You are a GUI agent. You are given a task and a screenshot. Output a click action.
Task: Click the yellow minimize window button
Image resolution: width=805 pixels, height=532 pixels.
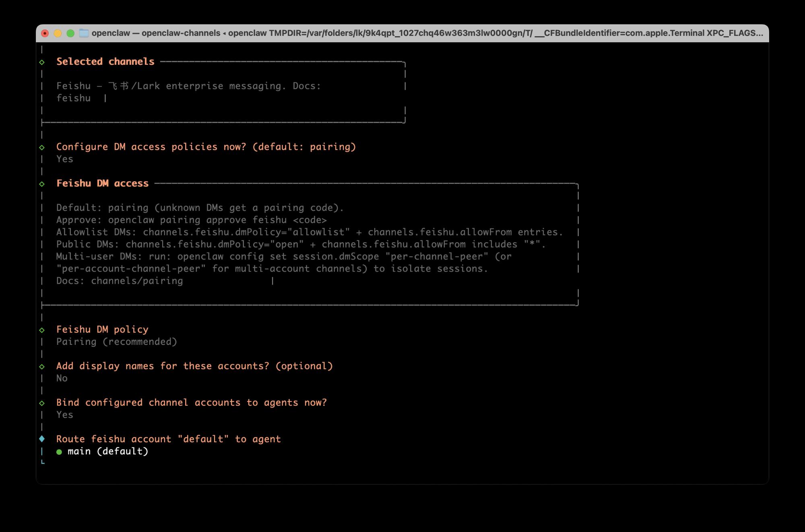[58, 33]
